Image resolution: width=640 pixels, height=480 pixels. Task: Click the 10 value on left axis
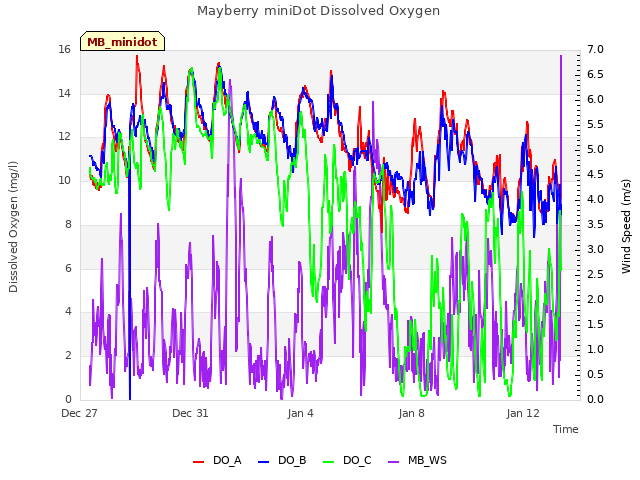[64, 180]
